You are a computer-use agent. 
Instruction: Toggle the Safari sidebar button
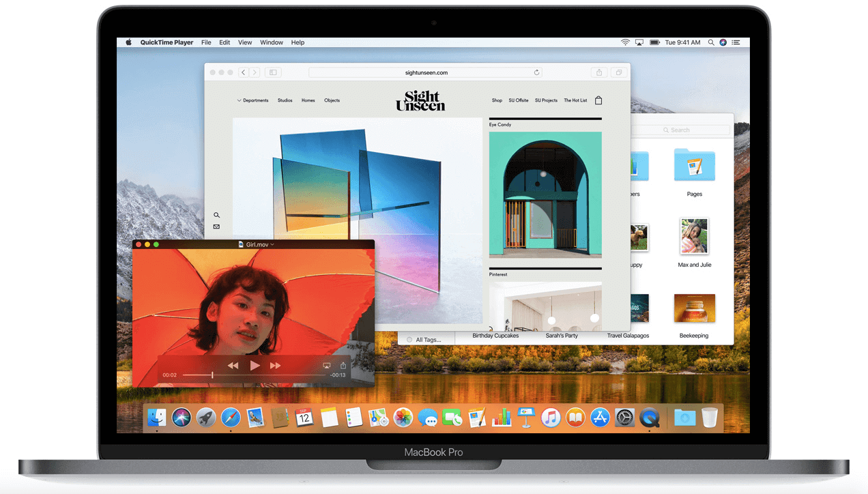point(273,72)
